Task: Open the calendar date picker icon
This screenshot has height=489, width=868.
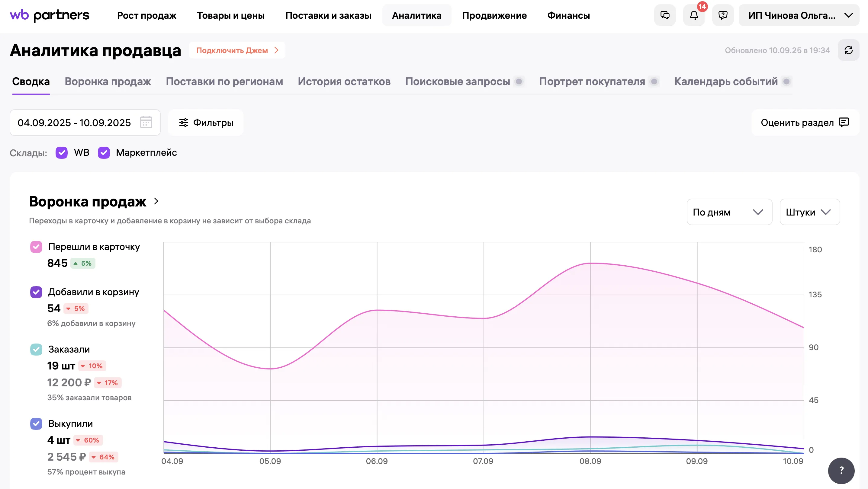Action: [x=146, y=122]
